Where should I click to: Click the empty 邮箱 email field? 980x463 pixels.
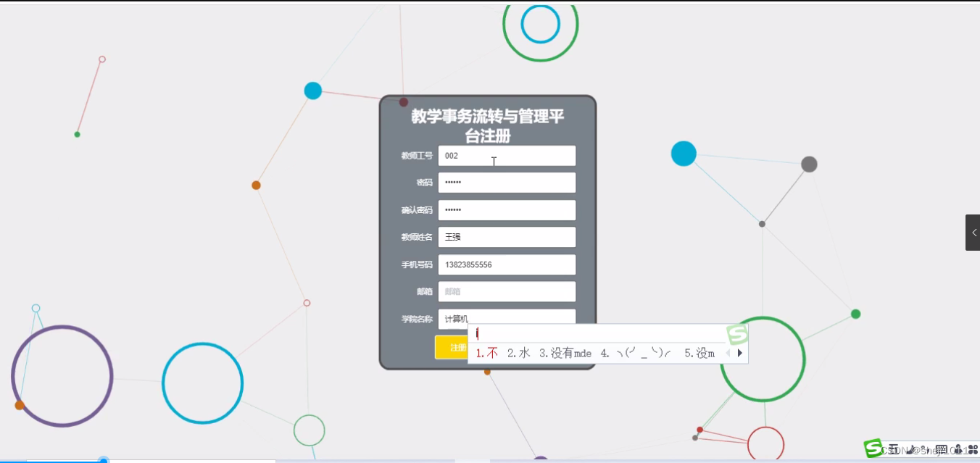[507, 291]
